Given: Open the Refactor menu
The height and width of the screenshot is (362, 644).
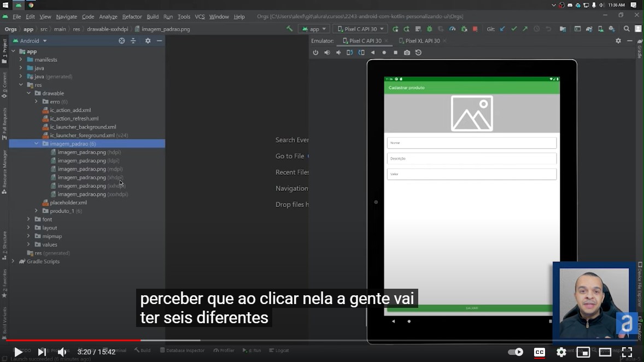Looking at the screenshot, I should (132, 16).
